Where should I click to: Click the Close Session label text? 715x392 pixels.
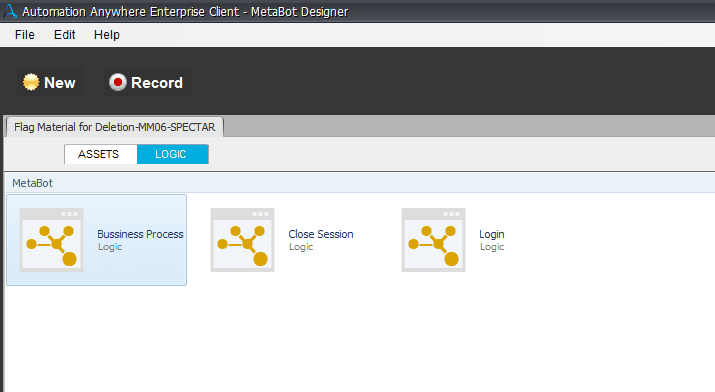coord(321,234)
